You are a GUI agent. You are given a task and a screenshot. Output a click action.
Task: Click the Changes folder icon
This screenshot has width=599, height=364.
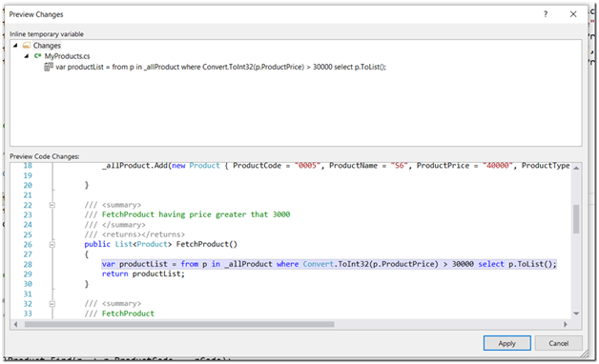tap(27, 46)
